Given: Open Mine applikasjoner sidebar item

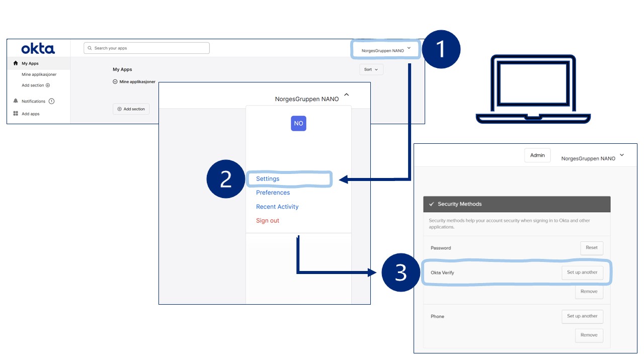Looking at the screenshot, I should [39, 74].
